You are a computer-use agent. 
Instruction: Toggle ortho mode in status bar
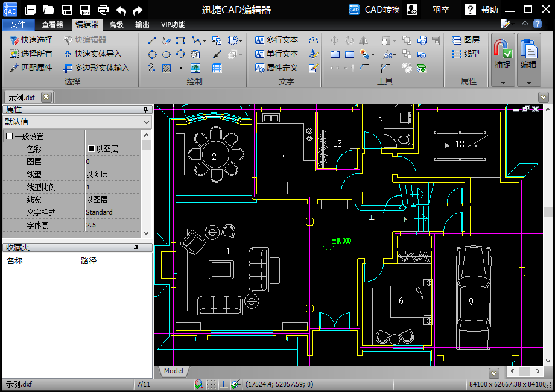coord(223,384)
